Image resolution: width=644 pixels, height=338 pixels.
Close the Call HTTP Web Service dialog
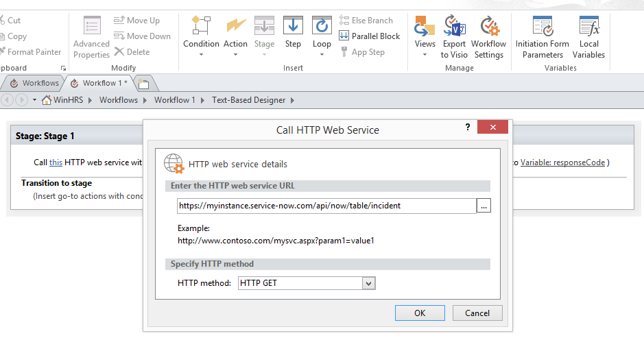[x=493, y=127]
